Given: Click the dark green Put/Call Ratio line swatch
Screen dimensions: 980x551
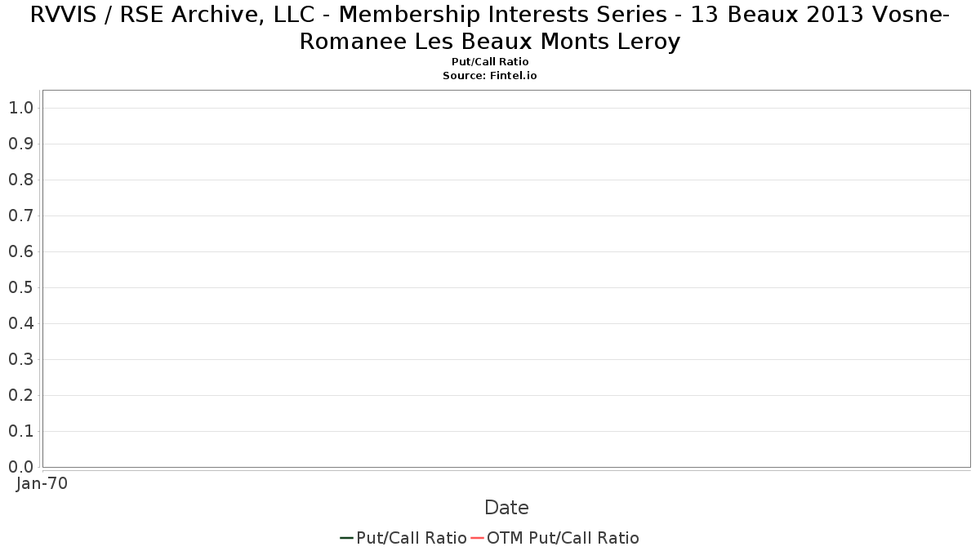Looking at the screenshot, I should click(x=346, y=538).
